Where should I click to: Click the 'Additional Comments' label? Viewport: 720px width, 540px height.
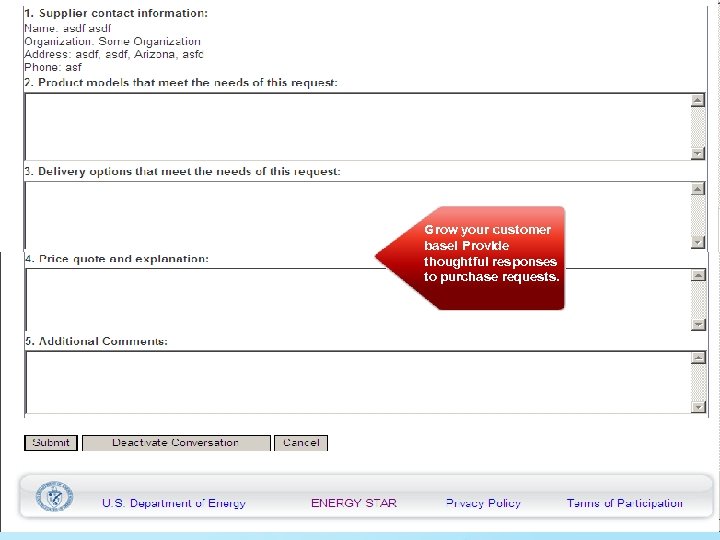[96, 341]
